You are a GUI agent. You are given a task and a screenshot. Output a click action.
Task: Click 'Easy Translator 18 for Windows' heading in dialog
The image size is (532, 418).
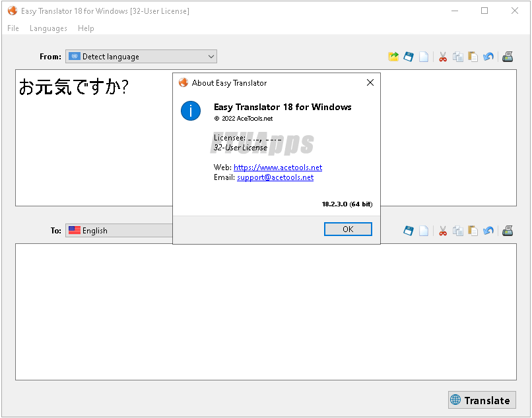click(x=283, y=107)
